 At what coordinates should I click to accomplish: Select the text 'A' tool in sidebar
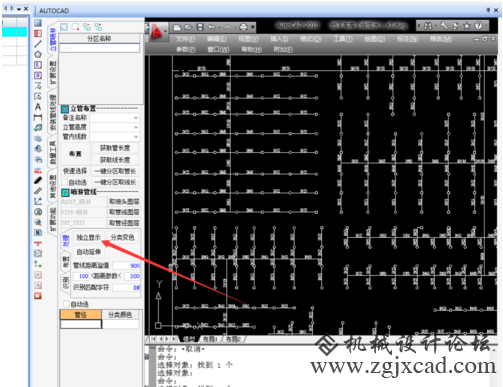38,107
